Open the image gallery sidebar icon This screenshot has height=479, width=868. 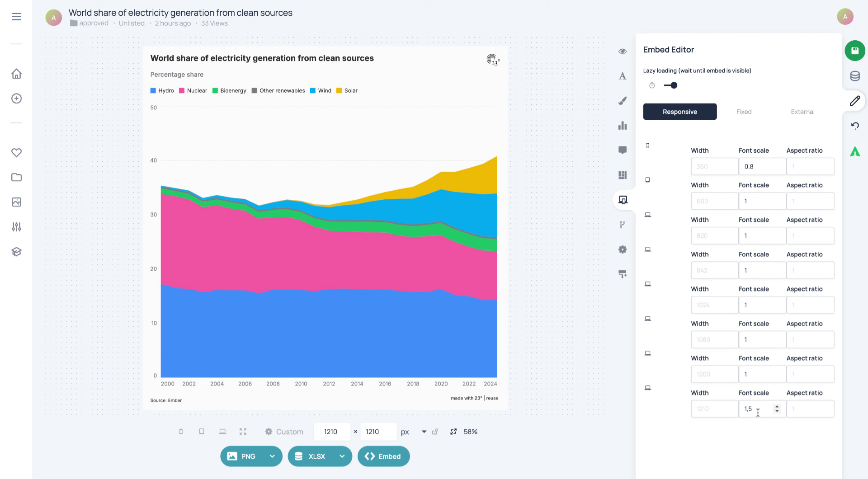[x=17, y=202]
